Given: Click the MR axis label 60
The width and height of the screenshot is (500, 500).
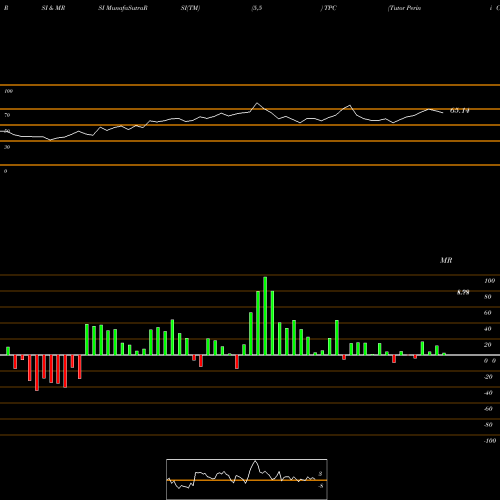Looking at the screenshot, I should pos(488,313).
